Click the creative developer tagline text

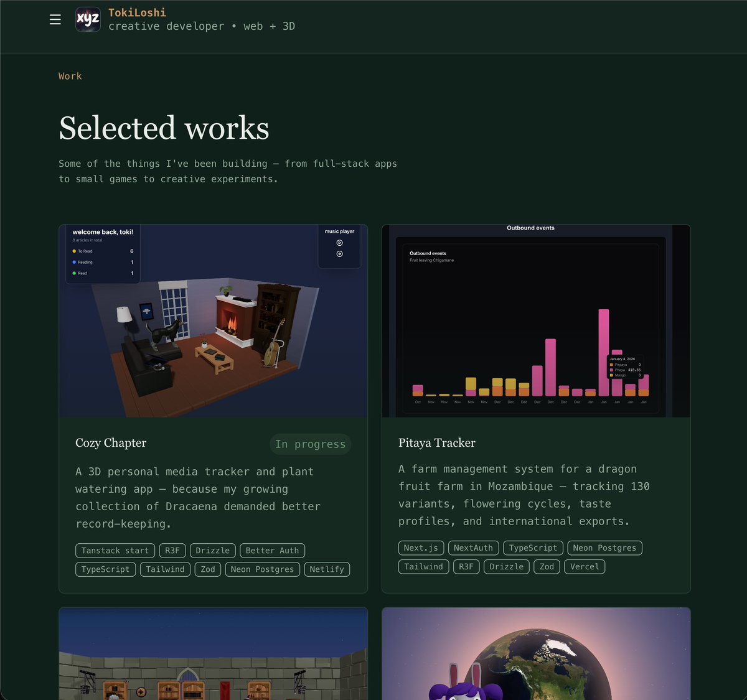(202, 26)
